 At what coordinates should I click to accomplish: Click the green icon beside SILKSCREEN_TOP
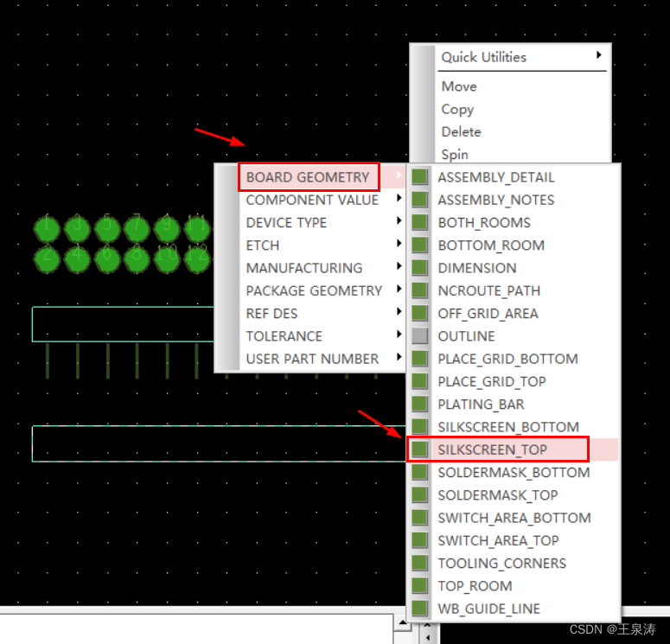420,450
